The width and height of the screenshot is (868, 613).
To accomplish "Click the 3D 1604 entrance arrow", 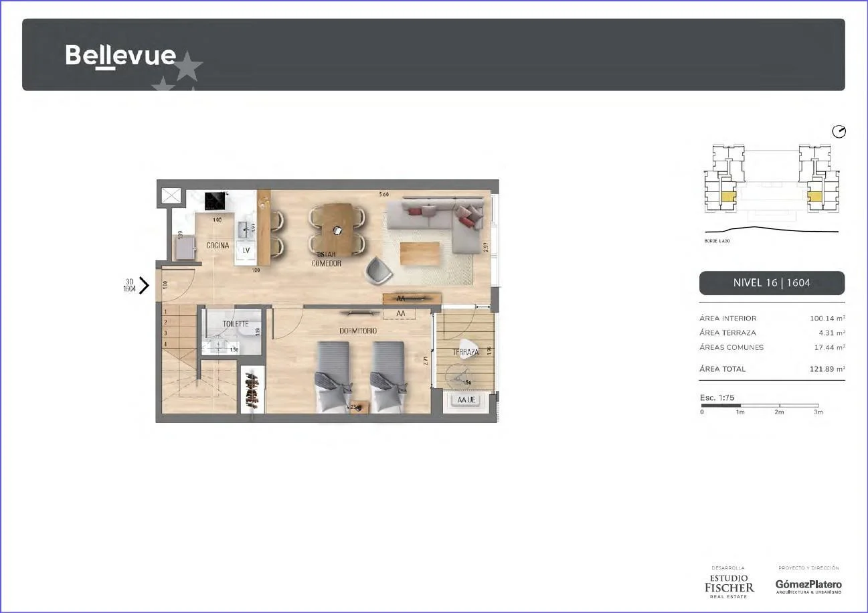I will point(143,285).
